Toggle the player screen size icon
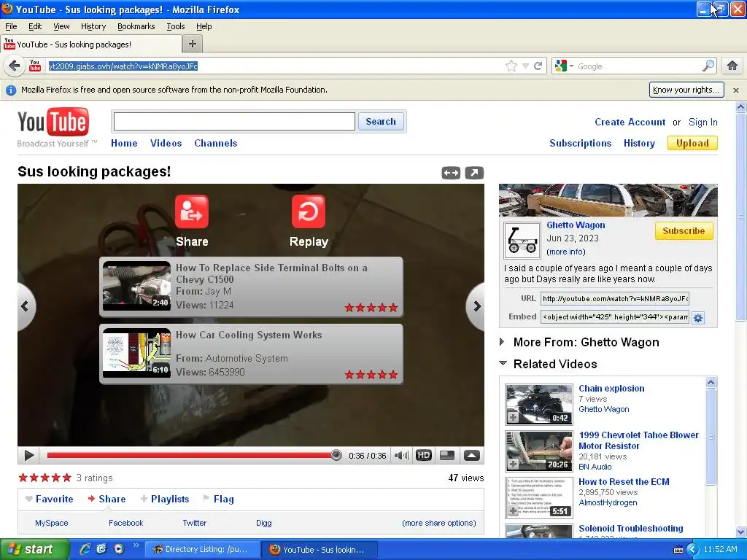This screenshot has width=747, height=560. (447, 455)
